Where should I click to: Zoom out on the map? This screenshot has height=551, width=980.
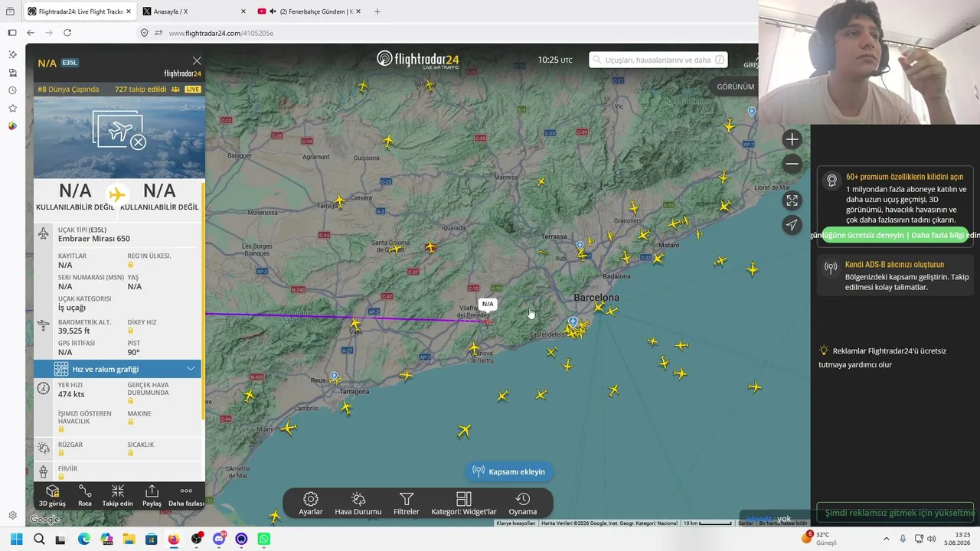pyautogui.click(x=792, y=163)
